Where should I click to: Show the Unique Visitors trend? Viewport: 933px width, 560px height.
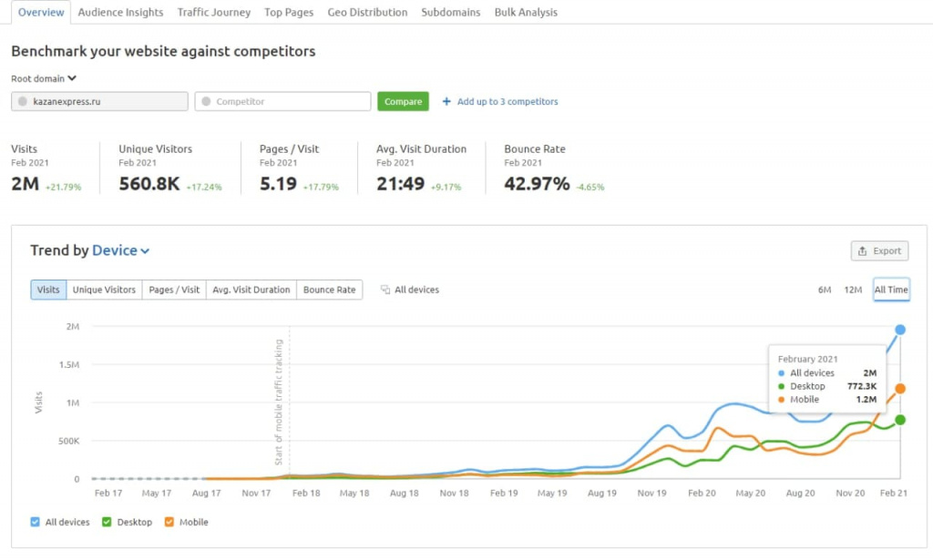[x=104, y=290]
